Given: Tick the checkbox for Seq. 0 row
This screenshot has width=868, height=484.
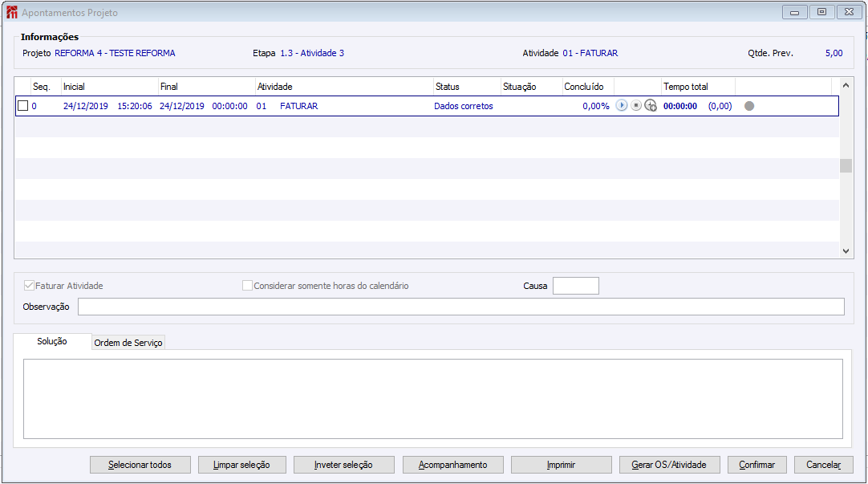Looking at the screenshot, I should tap(22, 106).
